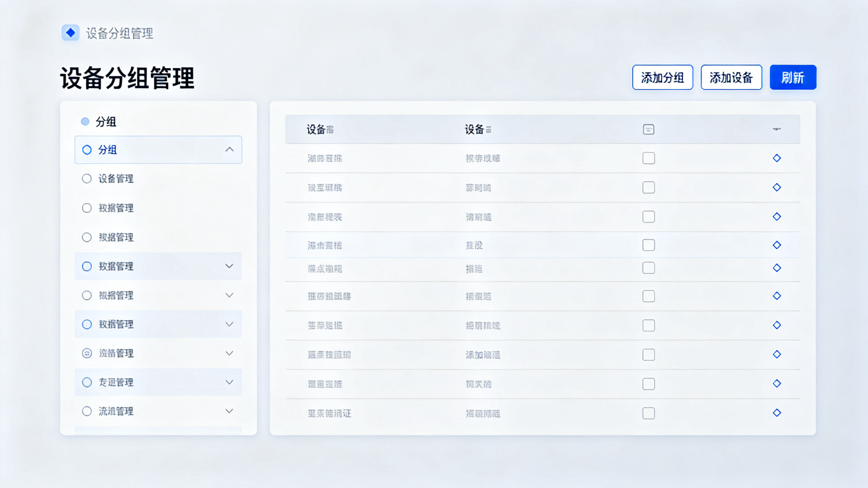Click the diamond icon in the last table row

(777, 412)
